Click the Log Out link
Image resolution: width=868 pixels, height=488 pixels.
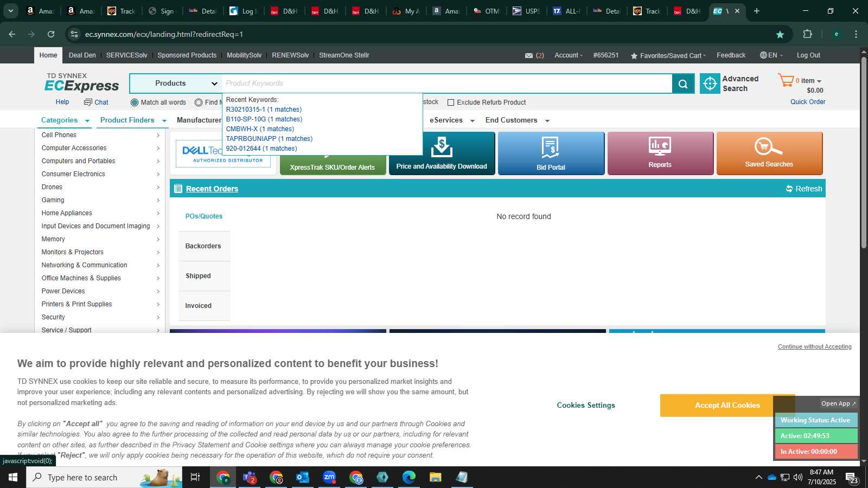pos(808,55)
